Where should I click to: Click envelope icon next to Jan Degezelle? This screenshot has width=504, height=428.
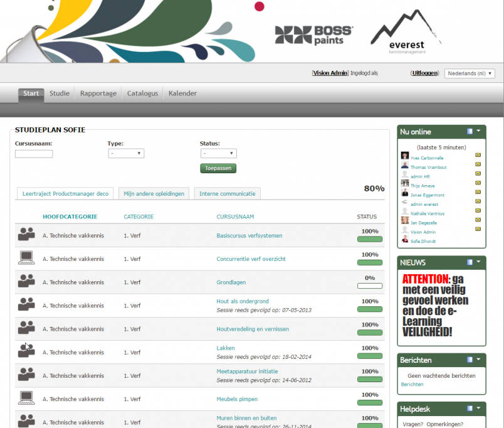[x=478, y=220]
